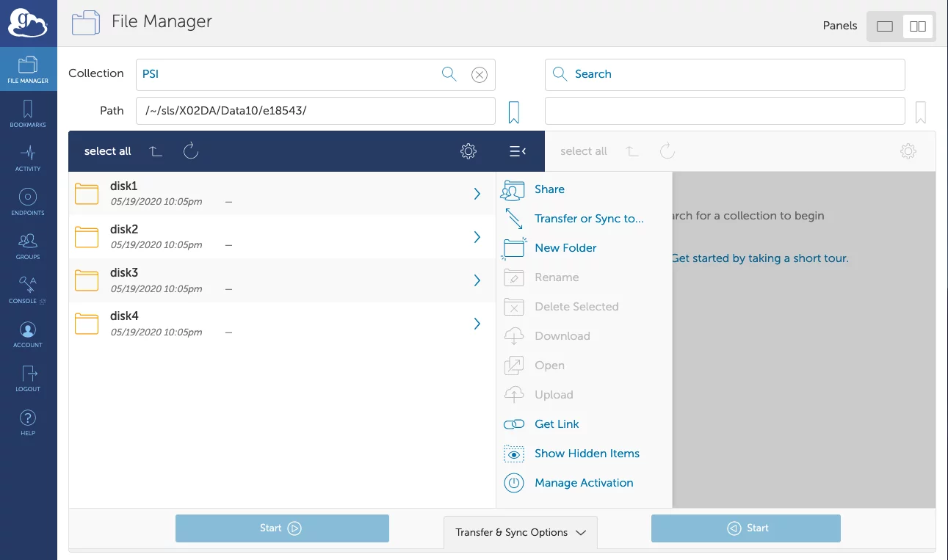
Task: Switch to single panel view
Action: [885, 26]
